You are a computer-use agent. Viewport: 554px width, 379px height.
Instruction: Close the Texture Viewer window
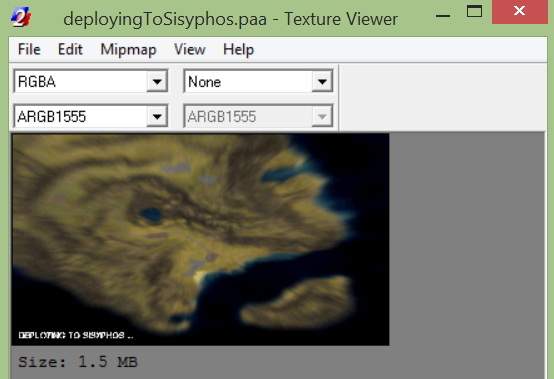519,12
